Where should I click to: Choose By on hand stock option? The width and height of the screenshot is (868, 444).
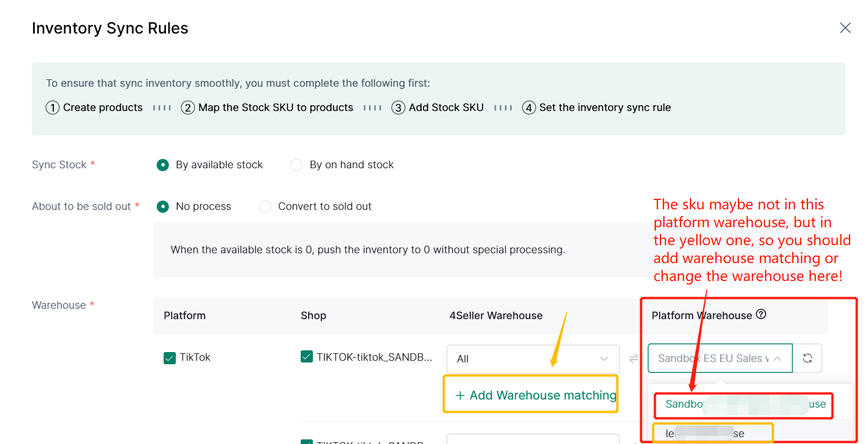(297, 165)
